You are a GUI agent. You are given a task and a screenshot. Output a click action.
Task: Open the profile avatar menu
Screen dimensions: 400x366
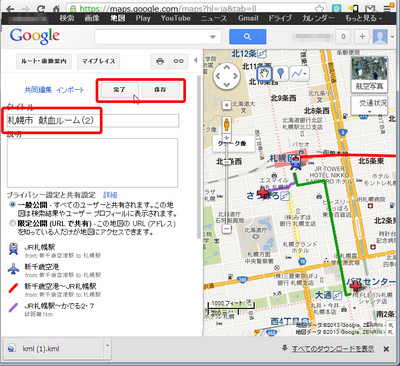point(380,36)
